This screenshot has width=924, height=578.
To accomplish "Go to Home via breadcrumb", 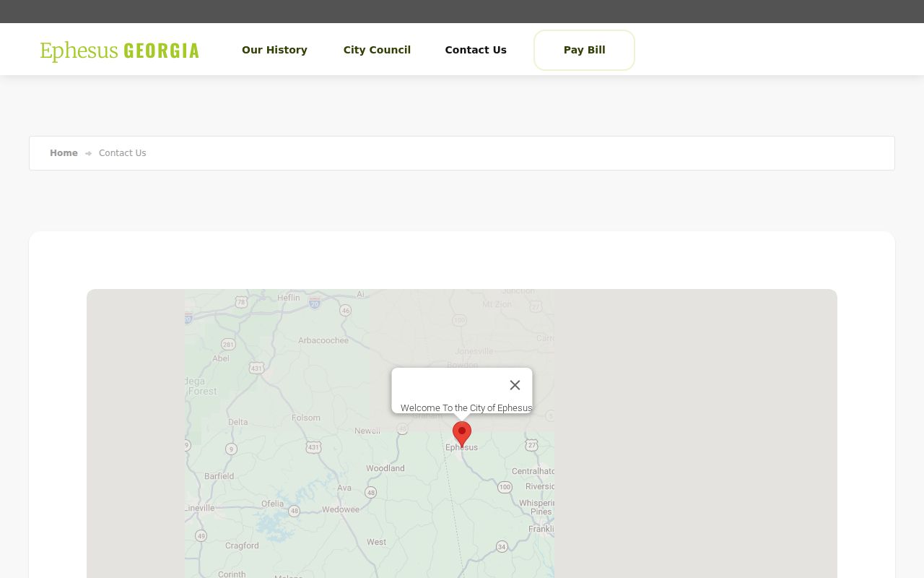I will click(x=64, y=153).
